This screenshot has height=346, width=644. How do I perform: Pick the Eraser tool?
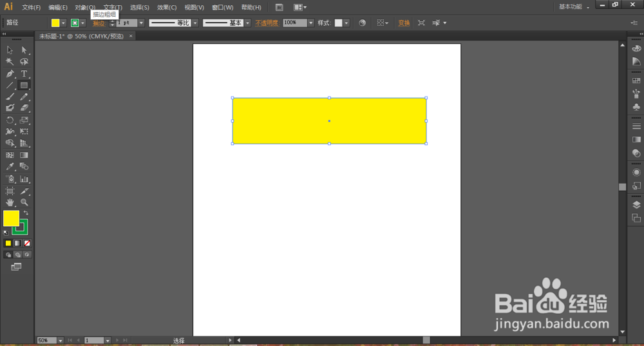pyautogui.click(x=24, y=108)
